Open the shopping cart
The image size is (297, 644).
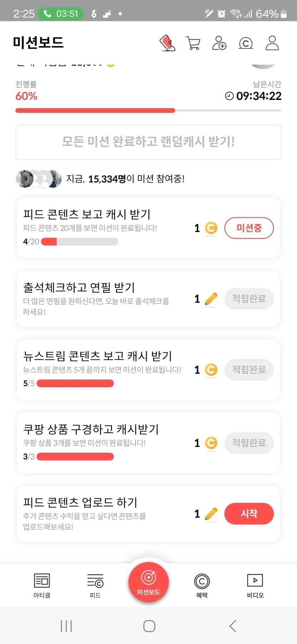(193, 43)
